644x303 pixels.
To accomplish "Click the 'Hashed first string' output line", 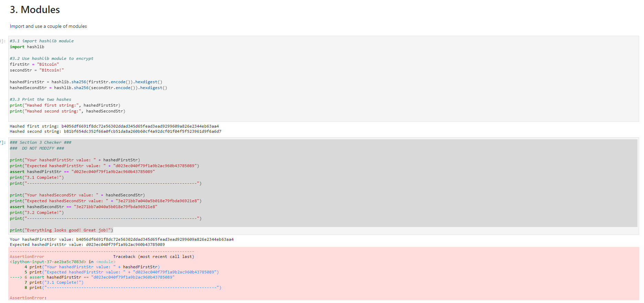I will [114, 126].
